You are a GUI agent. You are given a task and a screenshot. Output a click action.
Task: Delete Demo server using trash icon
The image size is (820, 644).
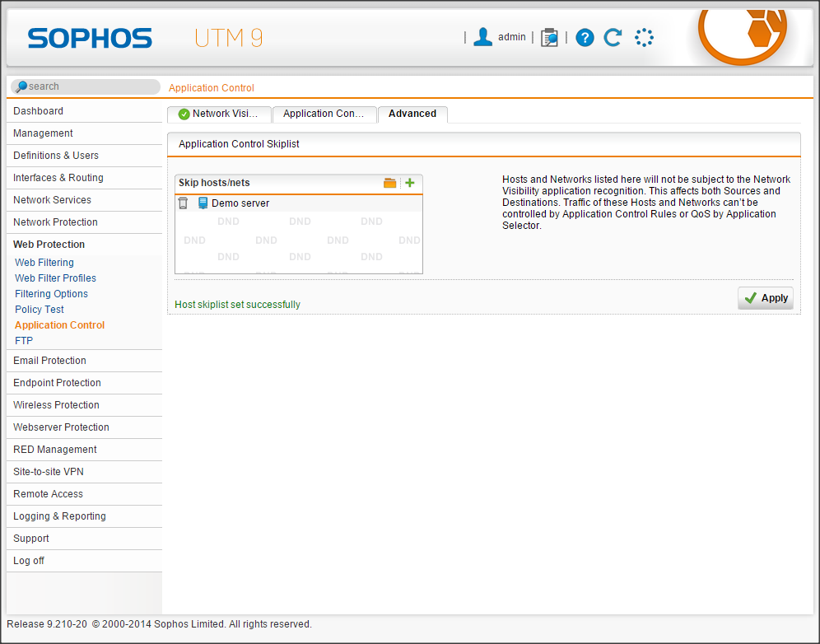tap(183, 203)
